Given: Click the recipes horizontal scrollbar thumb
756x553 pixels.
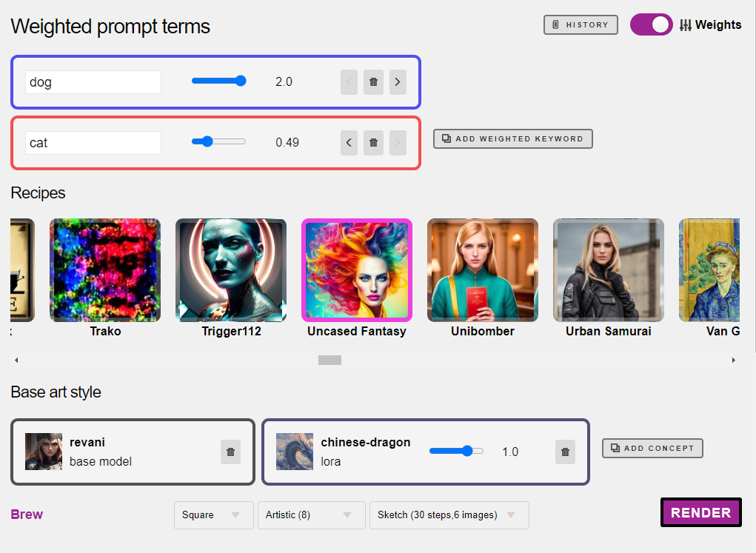Looking at the screenshot, I should click(x=330, y=360).
